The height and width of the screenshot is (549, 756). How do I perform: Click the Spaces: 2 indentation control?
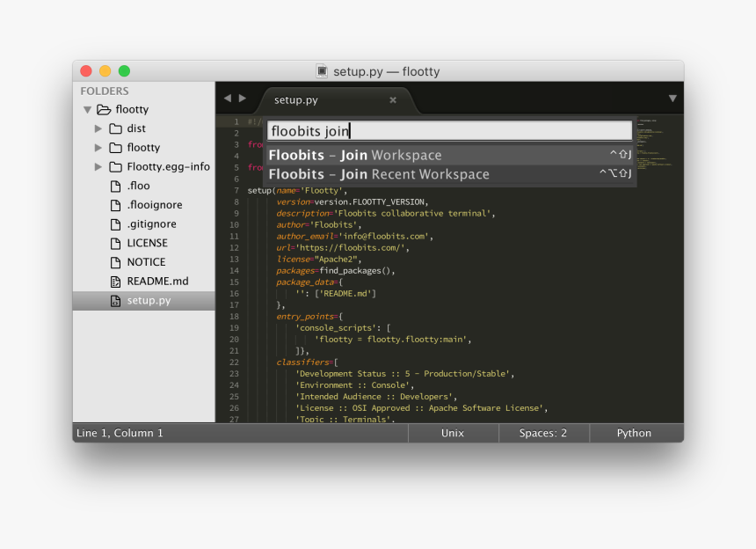pyautogui.click(x=543, y=432)
